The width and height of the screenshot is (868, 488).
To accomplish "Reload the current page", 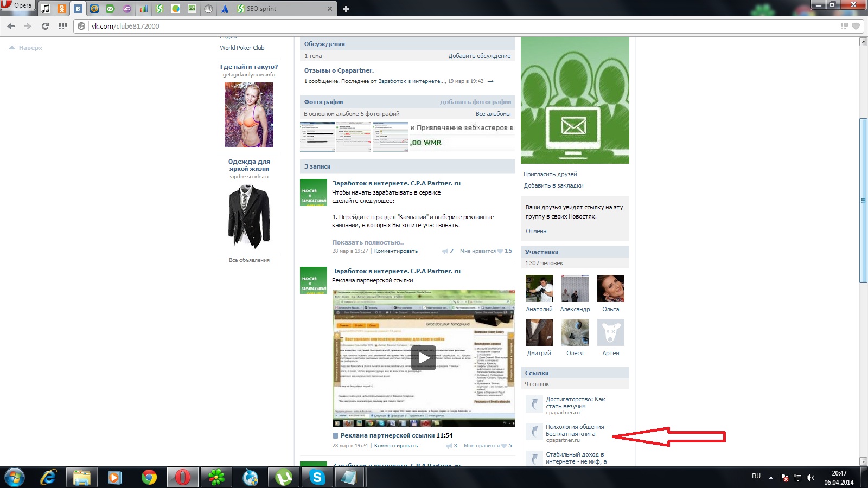I will (45, 26).
